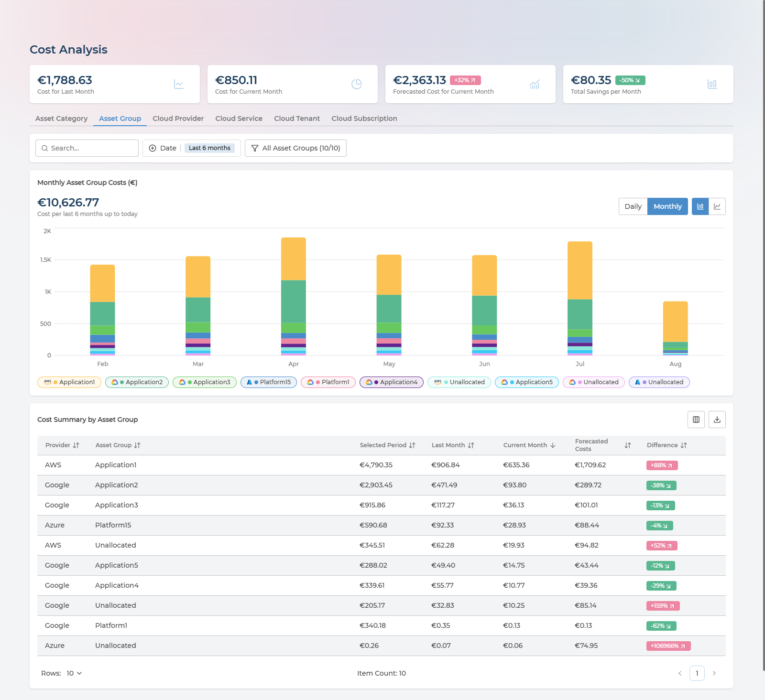Toggle Application2 legend series
The width and height of the screenshot is (765, 700).
(137, 382)
